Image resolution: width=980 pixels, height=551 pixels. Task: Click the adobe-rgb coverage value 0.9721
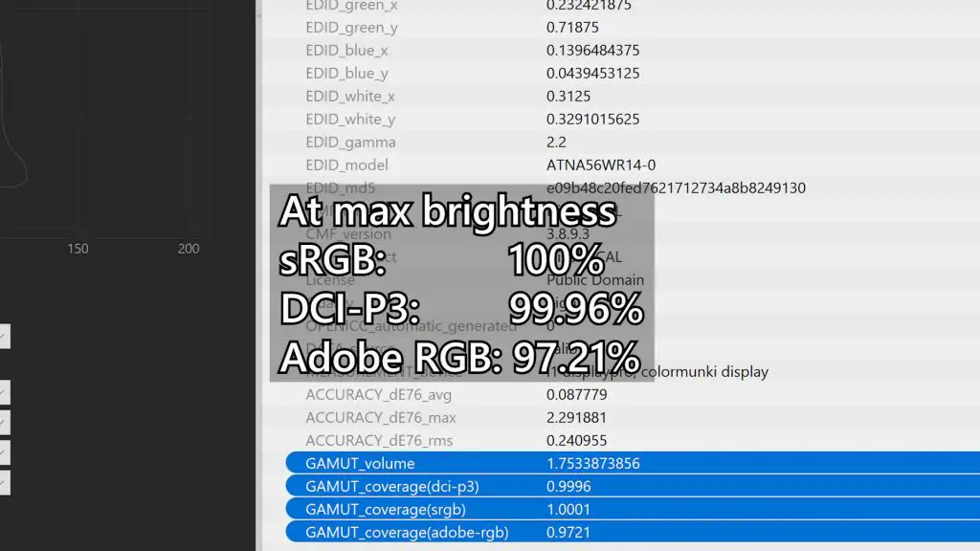pos(568,533)
